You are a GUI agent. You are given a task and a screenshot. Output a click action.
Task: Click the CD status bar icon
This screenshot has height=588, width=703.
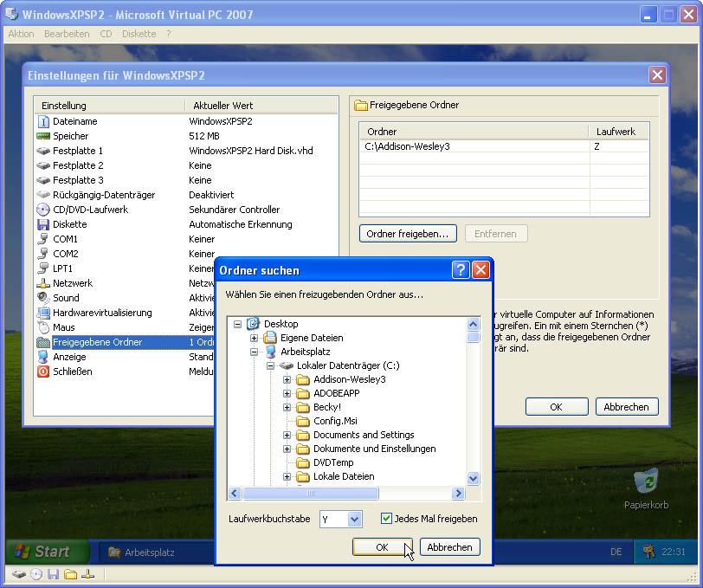coord(36,574)
